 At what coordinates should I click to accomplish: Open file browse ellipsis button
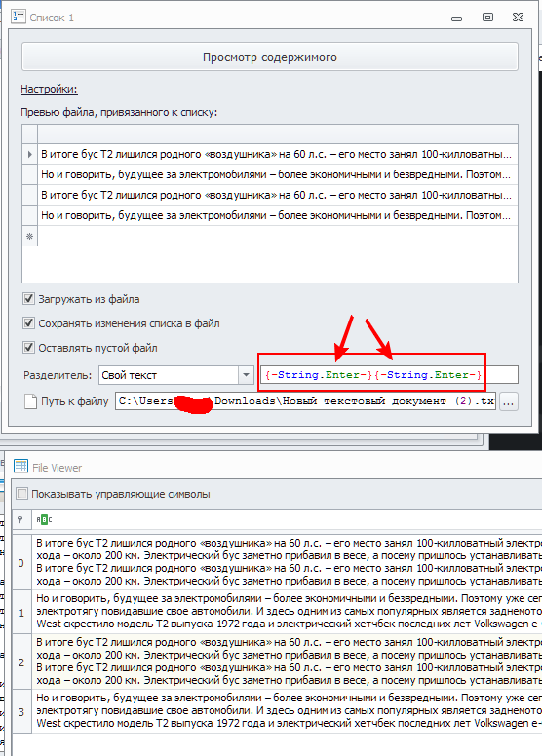click(509, 401)
